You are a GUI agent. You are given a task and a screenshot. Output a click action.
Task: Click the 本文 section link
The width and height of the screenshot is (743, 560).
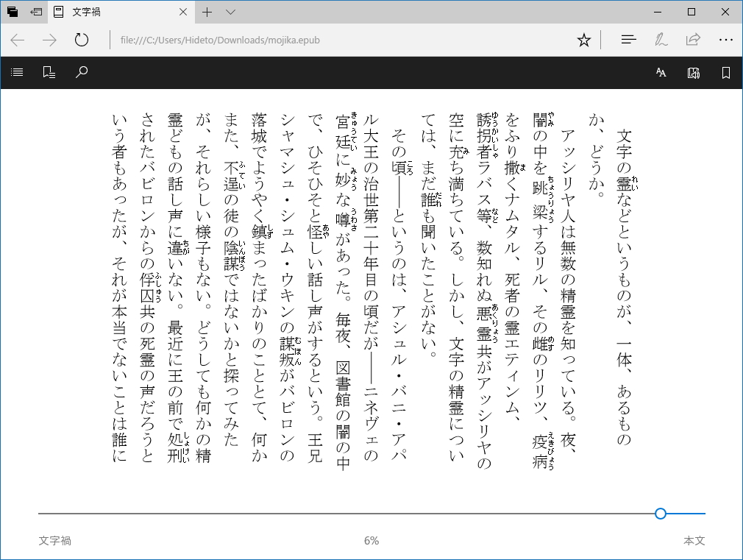tap(694, 541)
